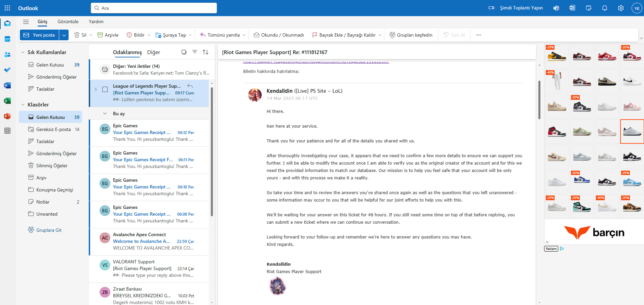The height and width of the screenshot is (305, 644).
Task: Archive message with Arşivle
Action: (108, 35)
